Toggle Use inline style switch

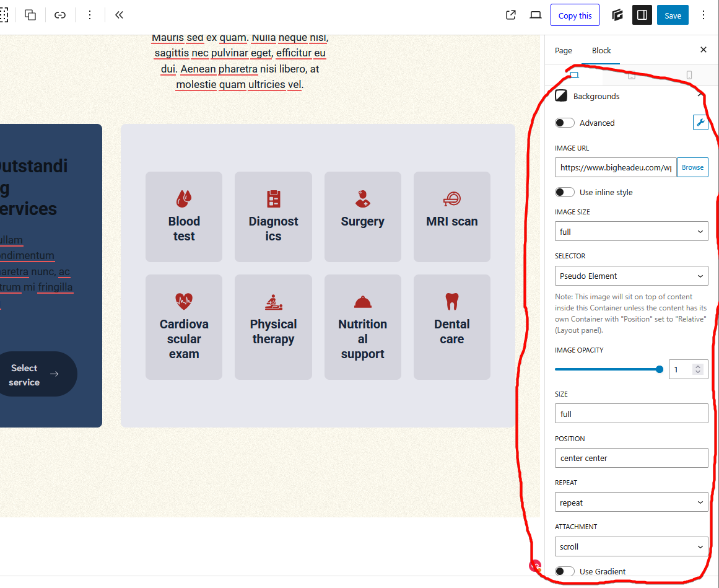(x=564, y=192)
